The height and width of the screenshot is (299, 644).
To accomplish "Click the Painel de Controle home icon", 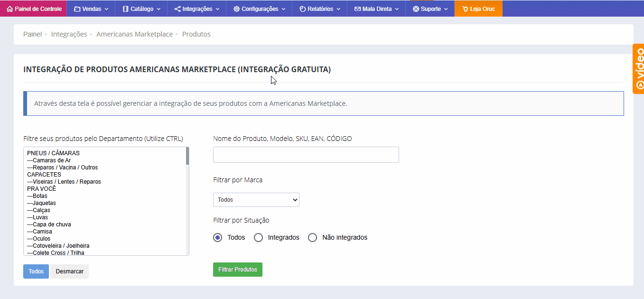I will point(9,9).
